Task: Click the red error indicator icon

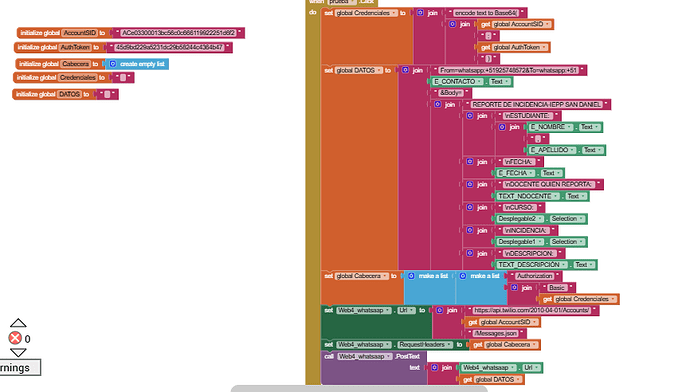Action: point(15,338)
